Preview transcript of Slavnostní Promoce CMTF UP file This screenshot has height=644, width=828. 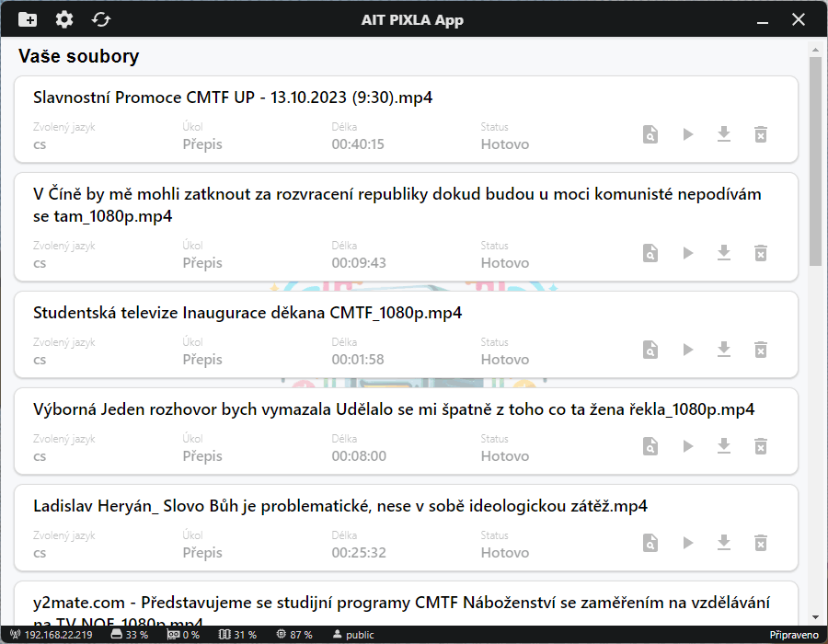point(650,134)
